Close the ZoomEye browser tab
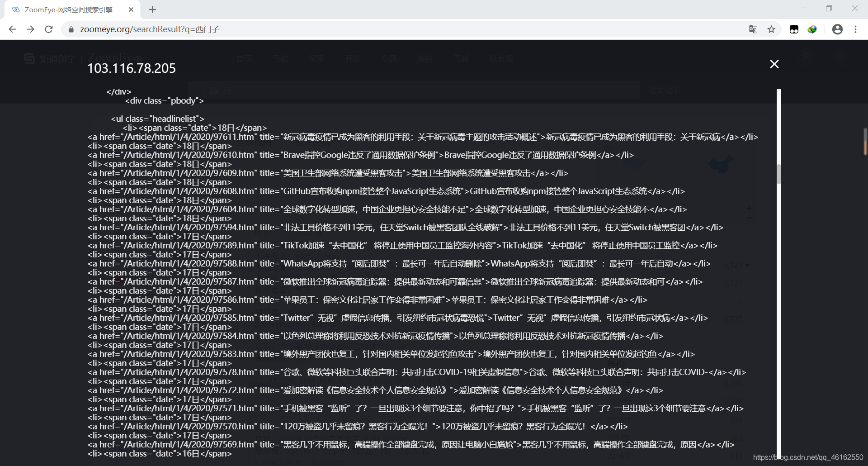The height and width of the screenshot is (466, 868). tap(131, 10)
